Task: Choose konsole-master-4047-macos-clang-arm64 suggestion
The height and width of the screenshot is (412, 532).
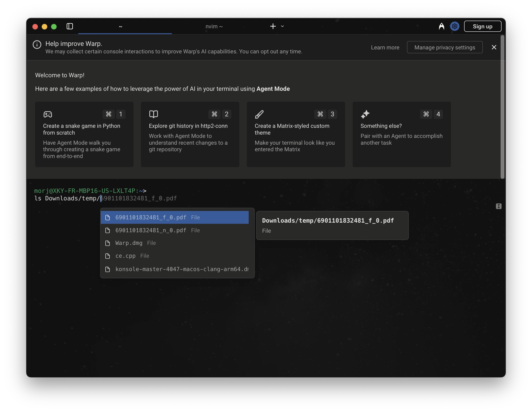Action: [175, 269]
